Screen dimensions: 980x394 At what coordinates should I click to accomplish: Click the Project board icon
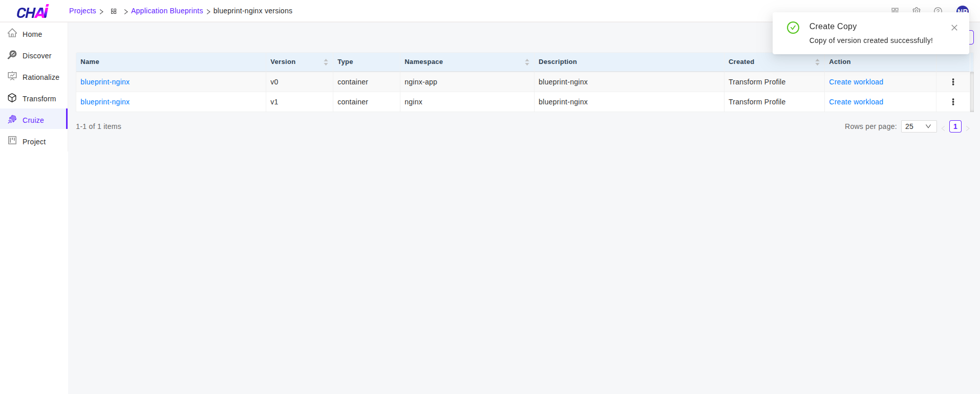12,141
